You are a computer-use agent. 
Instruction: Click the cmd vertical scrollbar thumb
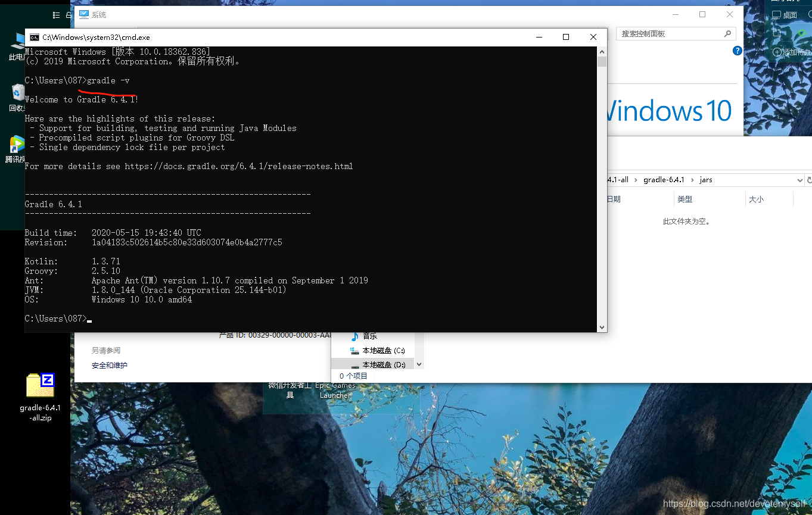[x=602, y=61]
